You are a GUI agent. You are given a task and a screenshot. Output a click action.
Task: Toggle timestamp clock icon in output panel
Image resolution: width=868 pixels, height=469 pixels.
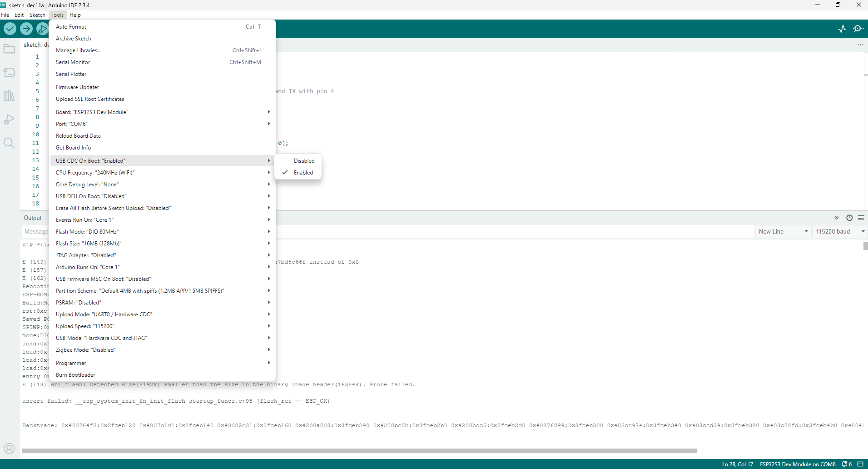tap(849, 218)
